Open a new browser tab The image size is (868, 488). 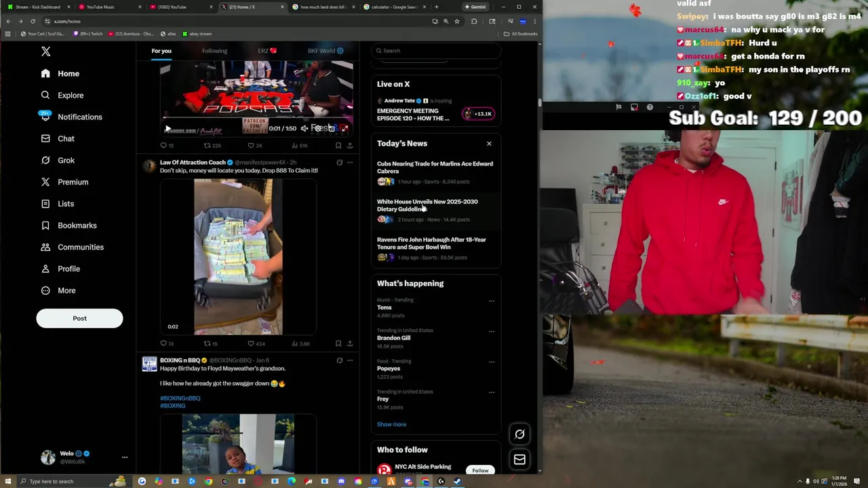[436, 7]
